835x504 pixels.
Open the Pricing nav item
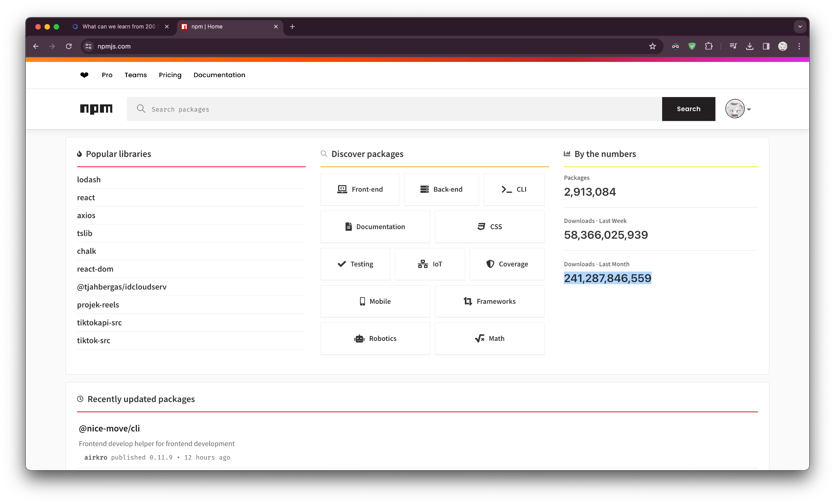click(170, 75)
